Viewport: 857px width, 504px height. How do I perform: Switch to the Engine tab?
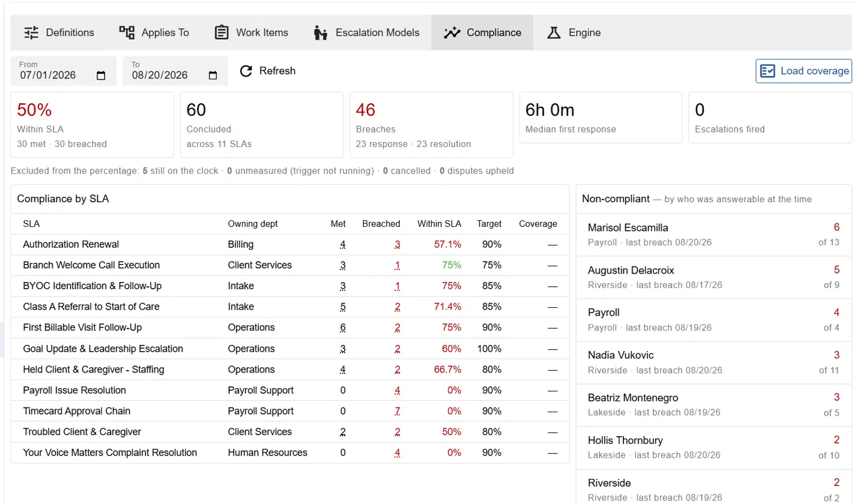tap(574, 32)
